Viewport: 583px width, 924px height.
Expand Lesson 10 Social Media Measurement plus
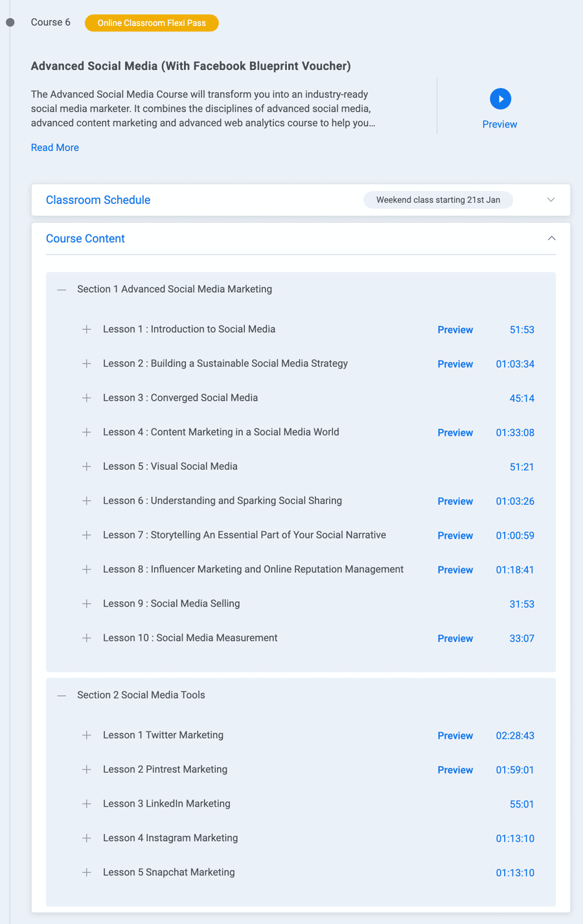point(86,638)
